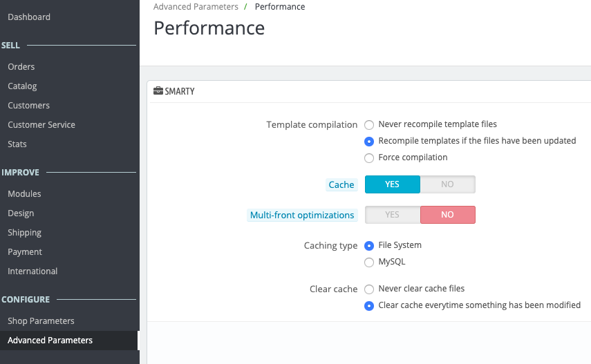
Task: Set Cache toggle to NO
Action: click(x=447, y=184)
